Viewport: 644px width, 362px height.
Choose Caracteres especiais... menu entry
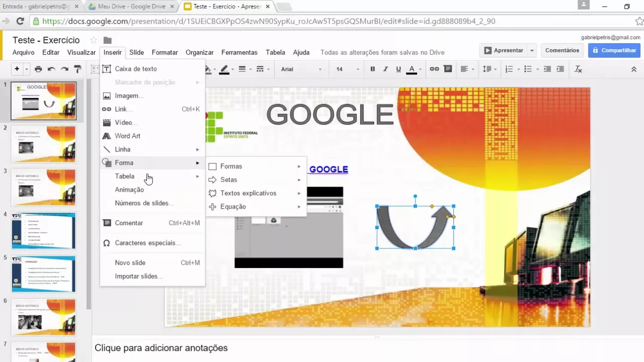pyautogui.click(x=152, y=243)
